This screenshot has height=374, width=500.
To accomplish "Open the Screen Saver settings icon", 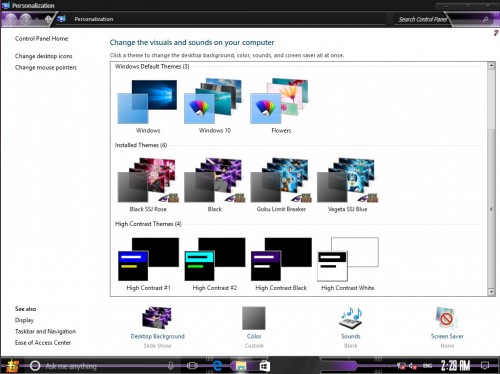I will [x=447, y=318].
